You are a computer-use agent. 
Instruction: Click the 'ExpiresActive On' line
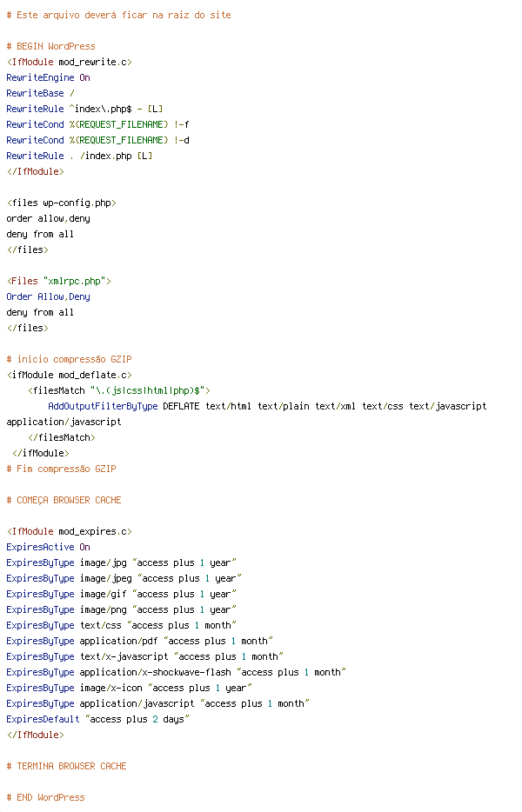tap(48, 547)
